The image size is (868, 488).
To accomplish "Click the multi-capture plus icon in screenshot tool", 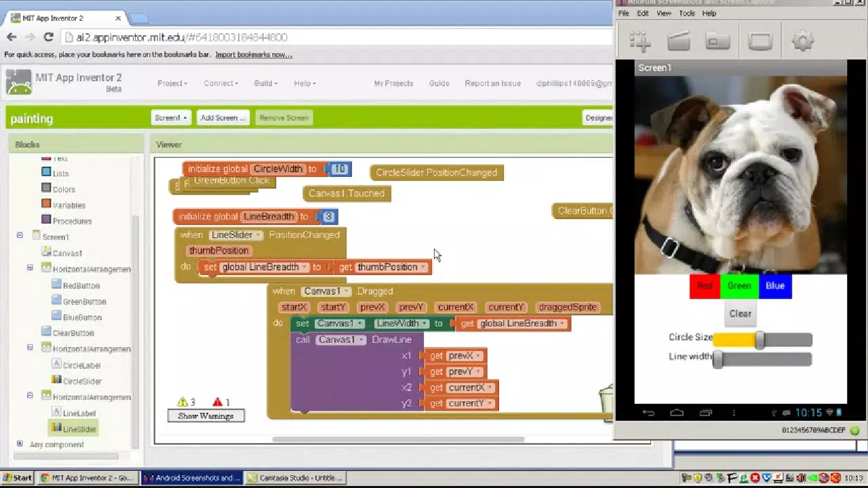I will 639,41.
